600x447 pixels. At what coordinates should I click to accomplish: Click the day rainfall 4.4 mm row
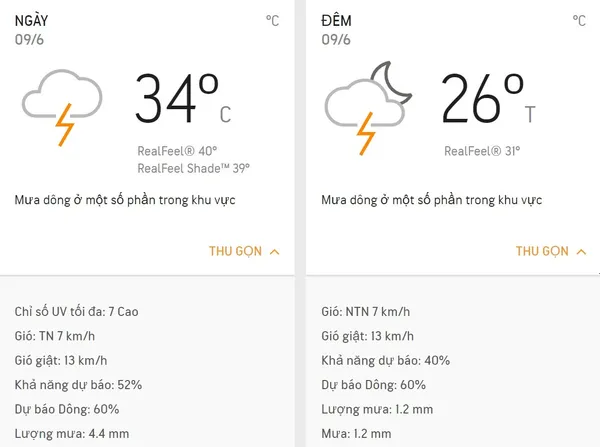(72, 434)
